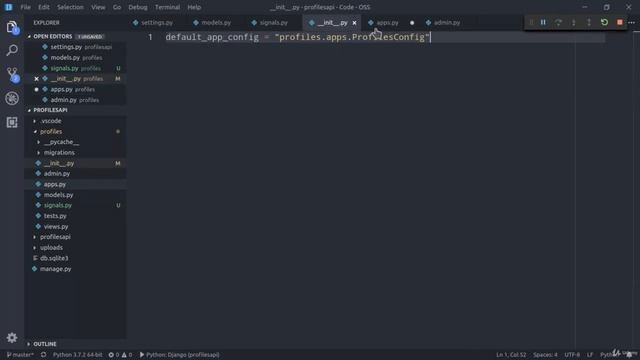Screen dimensions: 640x360
Task: Expand the .vscode folder
Action: (x=51, y=121)
